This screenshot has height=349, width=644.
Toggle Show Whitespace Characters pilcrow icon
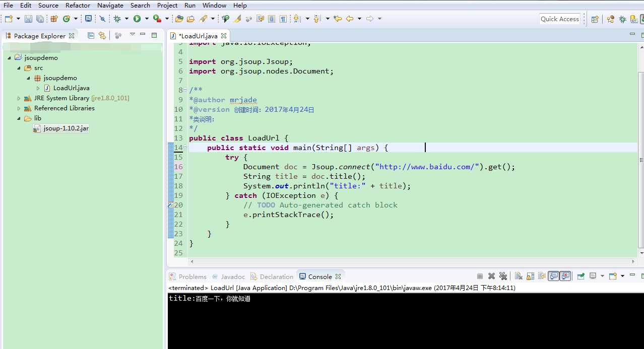pos(283,19)
